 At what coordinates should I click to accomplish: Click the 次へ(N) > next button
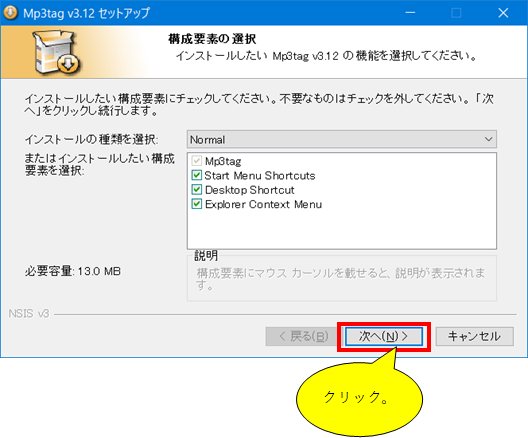pyautogui.click(x=384, y=336)
